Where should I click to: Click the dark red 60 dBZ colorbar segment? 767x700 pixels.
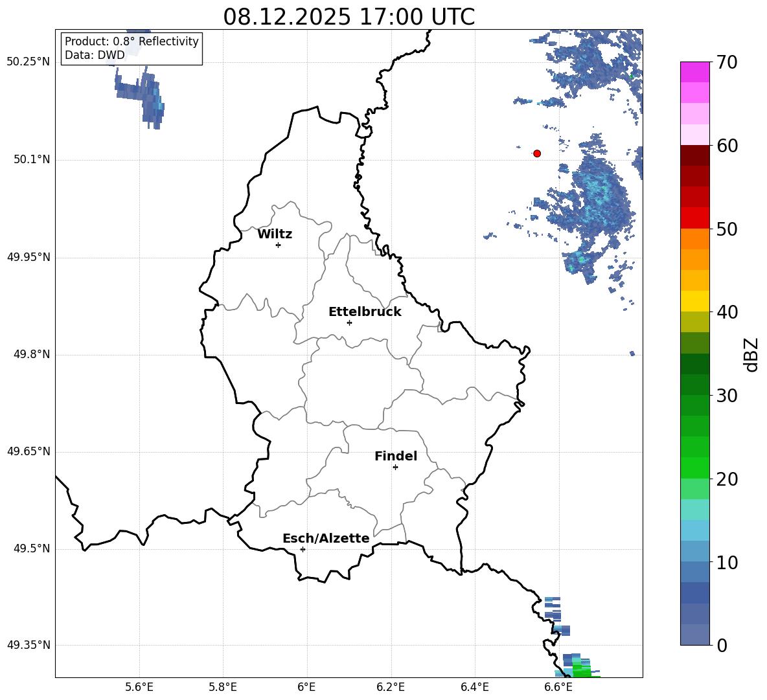(x=694, y=155)
